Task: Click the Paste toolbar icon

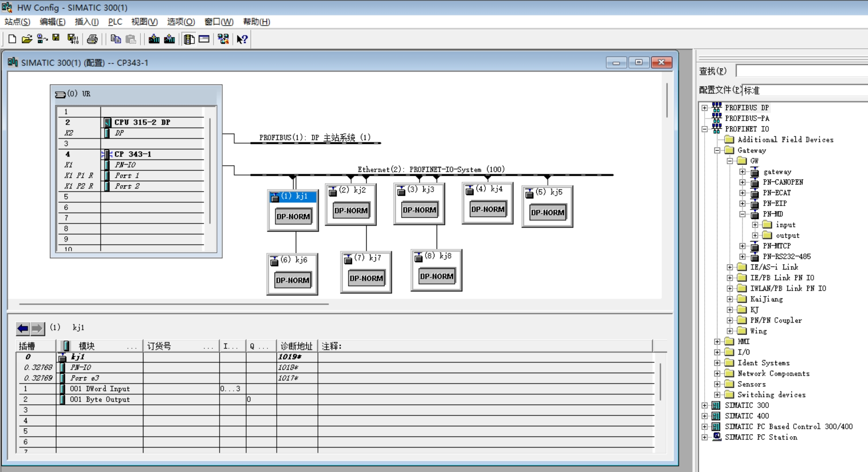Action: 131,39
